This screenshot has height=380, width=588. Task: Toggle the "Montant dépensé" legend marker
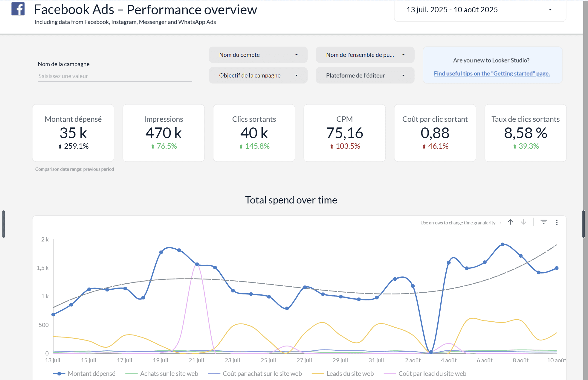(59, 373)
